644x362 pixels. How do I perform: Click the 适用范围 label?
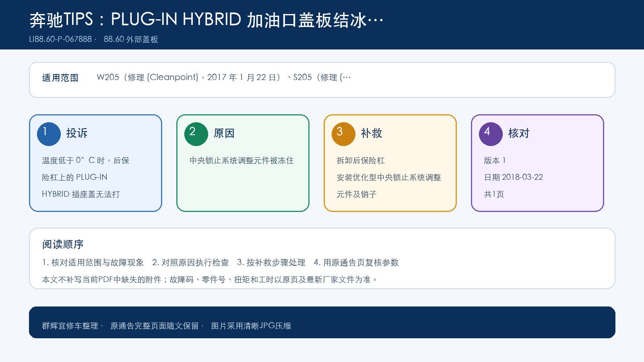60,78
